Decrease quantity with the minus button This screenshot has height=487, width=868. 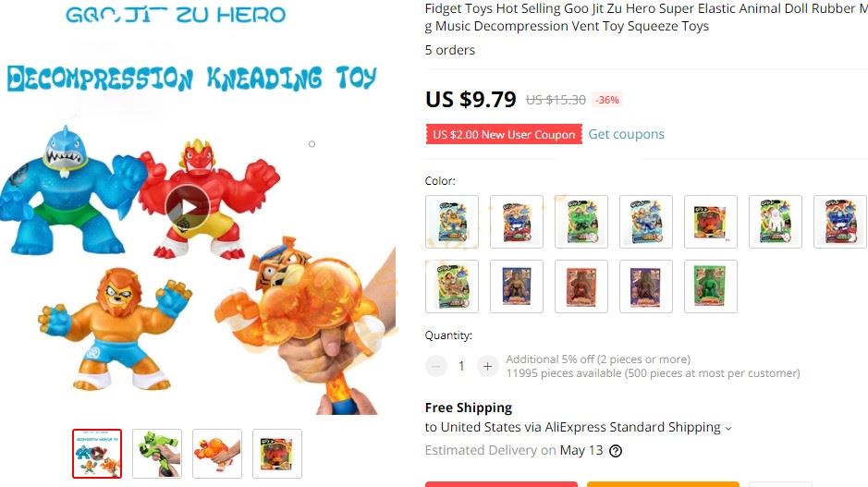pos(436,366)
